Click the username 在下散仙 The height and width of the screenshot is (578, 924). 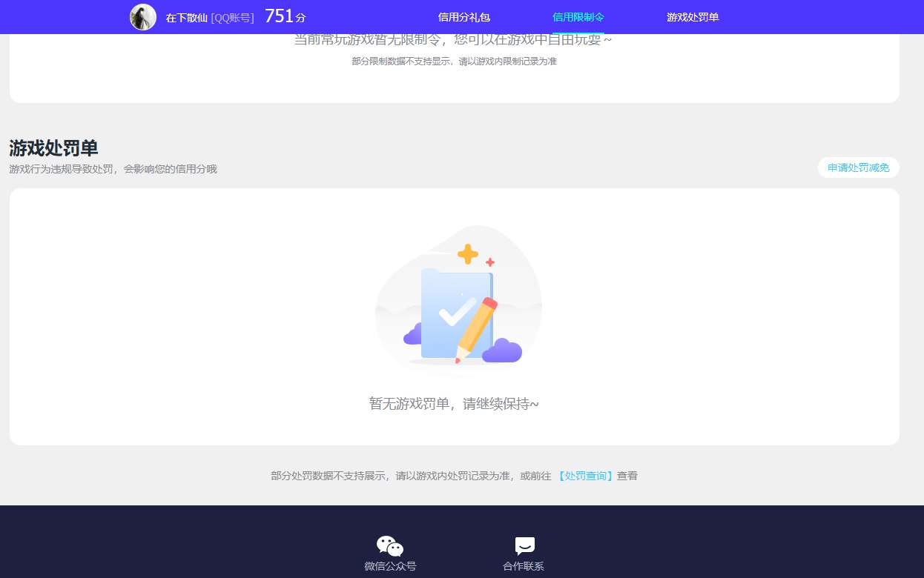pyautogui.click(x=186, y=18)
